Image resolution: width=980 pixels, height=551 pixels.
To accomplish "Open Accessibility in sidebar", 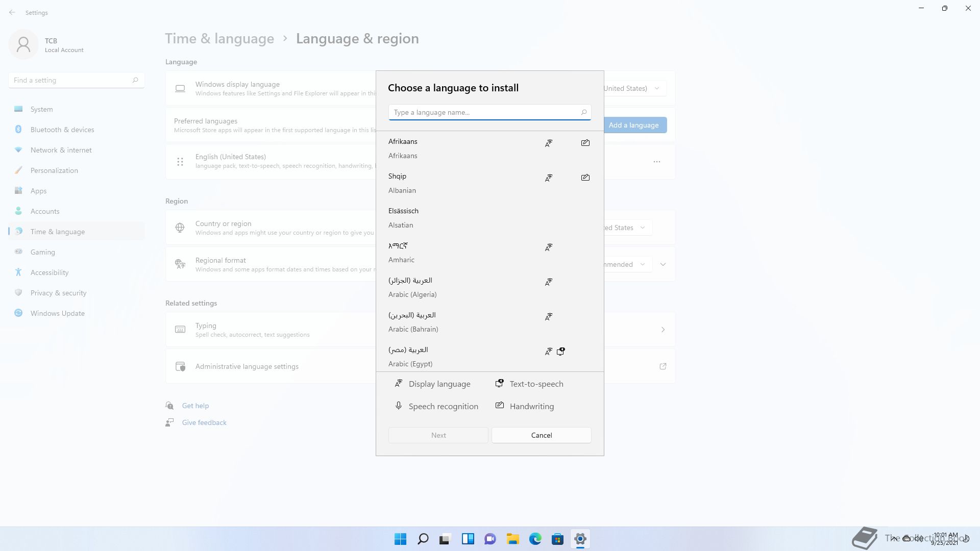I will click(x=77, y=272).
